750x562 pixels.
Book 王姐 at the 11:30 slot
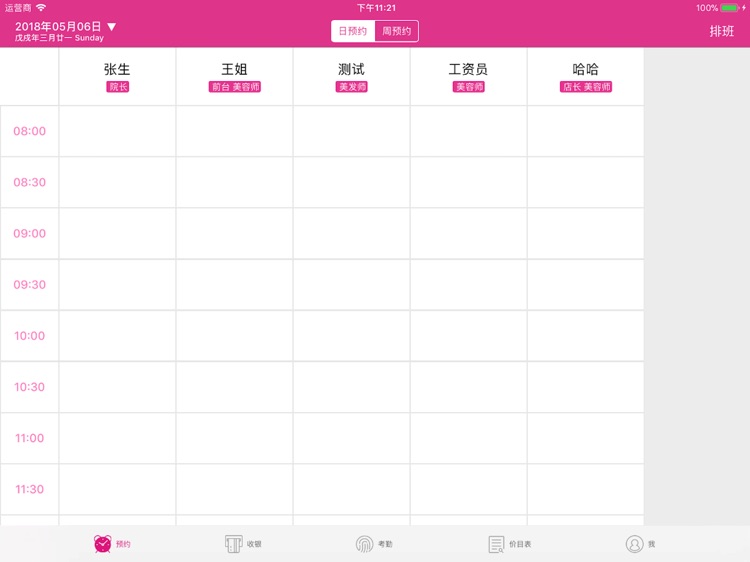[234, 489]
